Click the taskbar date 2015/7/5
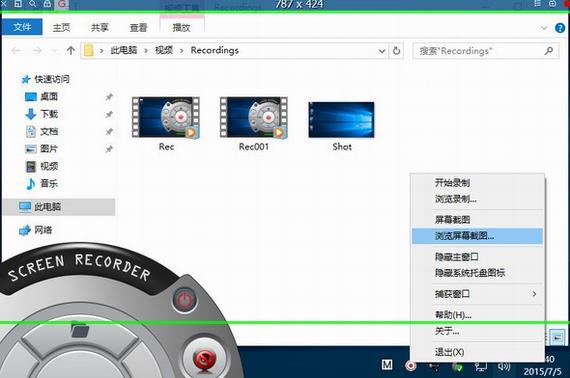This screenshot has width=570, height=378. coord(544,371)
